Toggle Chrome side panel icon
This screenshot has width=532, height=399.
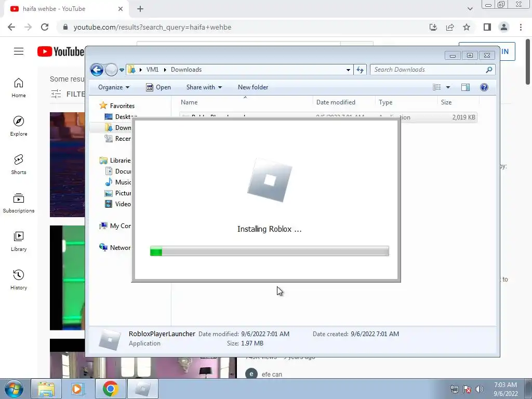(x=487, y=27)
